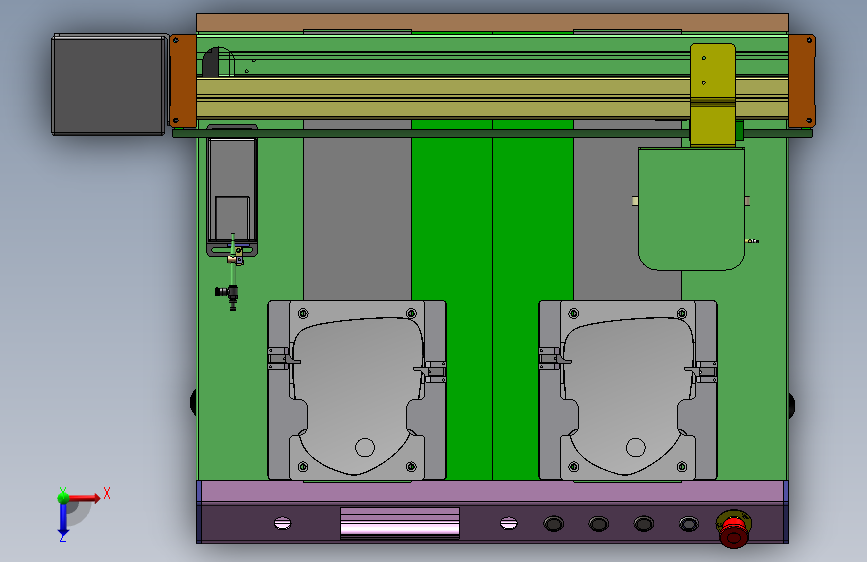Pick the left orange end bracket

pyautogui.click(x=183, y=81)
